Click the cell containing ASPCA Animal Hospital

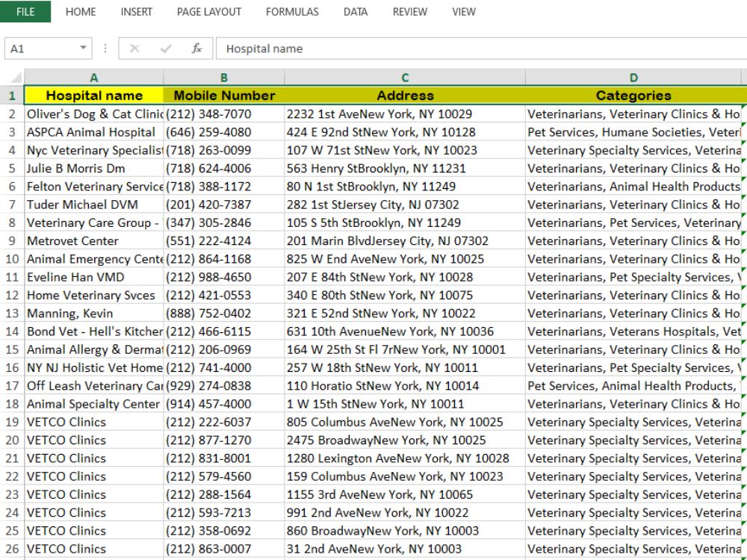pyautogui.click(x=93, y=132)
